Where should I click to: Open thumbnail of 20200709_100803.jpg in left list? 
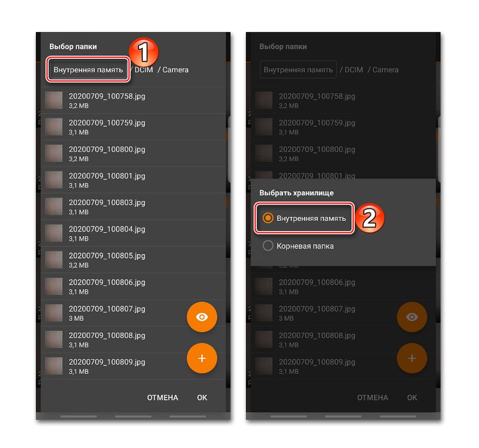tap(54, 207)
